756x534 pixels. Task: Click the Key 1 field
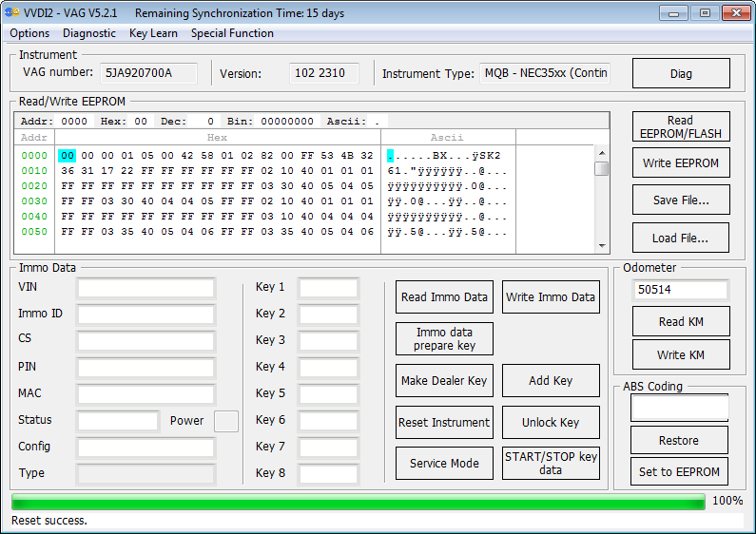pos(328,288)
